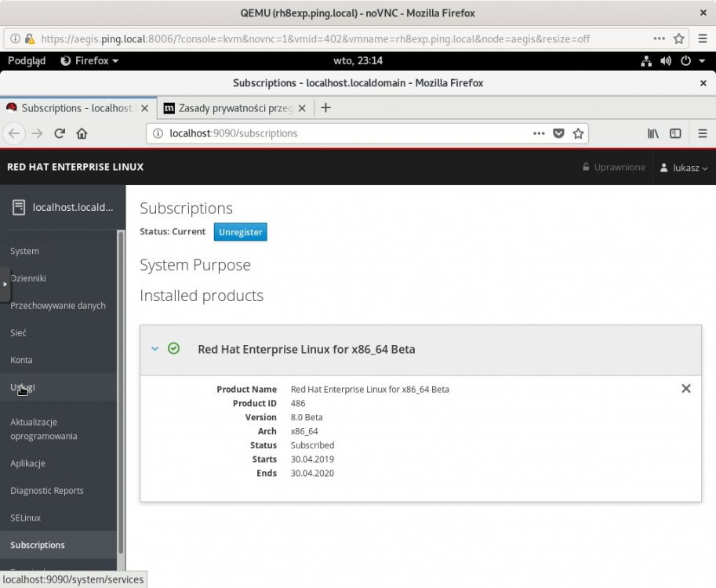
Task: Click the Subscribed status value
Action: tap(313, 445)
